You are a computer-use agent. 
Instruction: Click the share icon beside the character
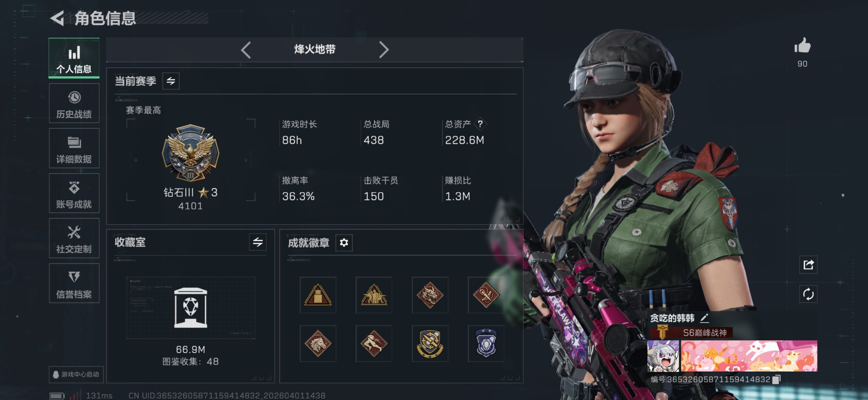808,265
